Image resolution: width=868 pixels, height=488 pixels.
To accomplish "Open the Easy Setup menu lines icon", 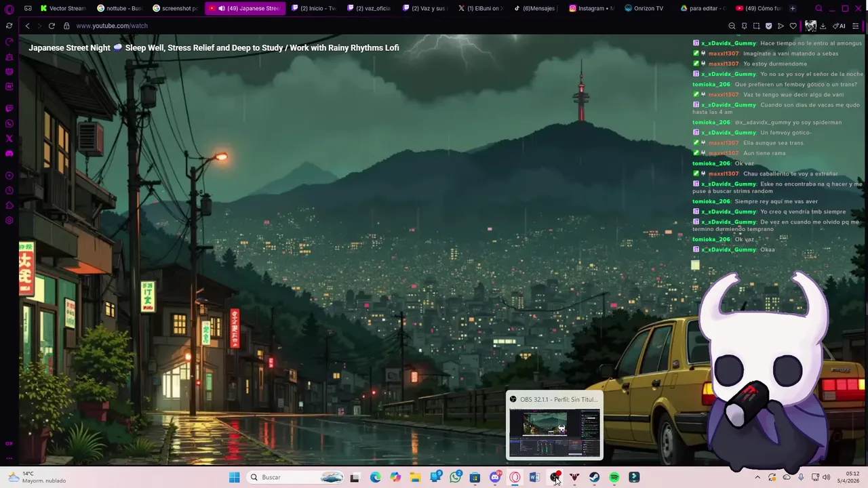I will [x=855, y=26].
